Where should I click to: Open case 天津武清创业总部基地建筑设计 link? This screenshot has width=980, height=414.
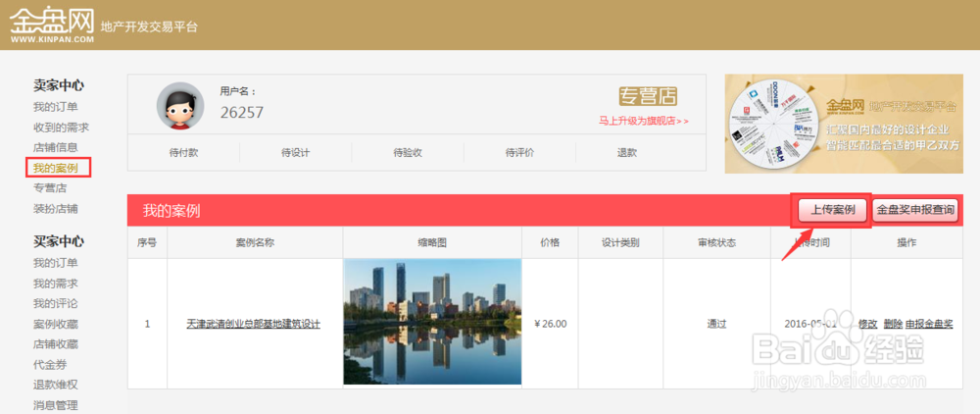coord(254,324)
